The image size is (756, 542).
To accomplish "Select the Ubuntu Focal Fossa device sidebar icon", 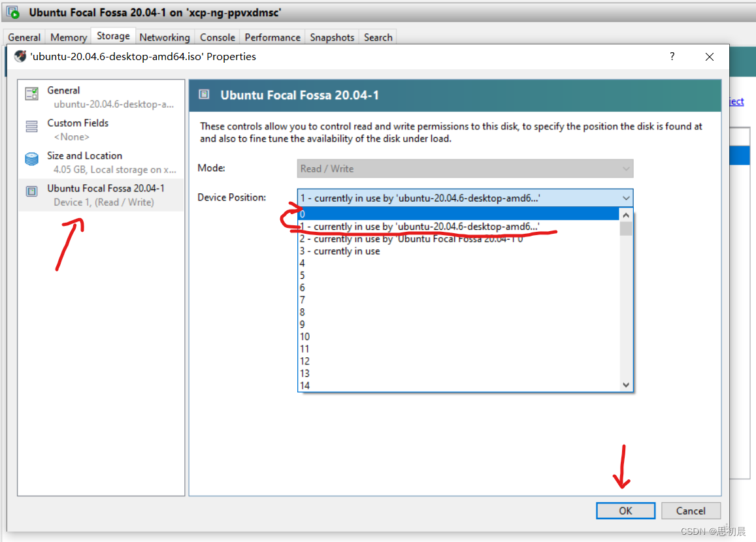I will 32,191.
